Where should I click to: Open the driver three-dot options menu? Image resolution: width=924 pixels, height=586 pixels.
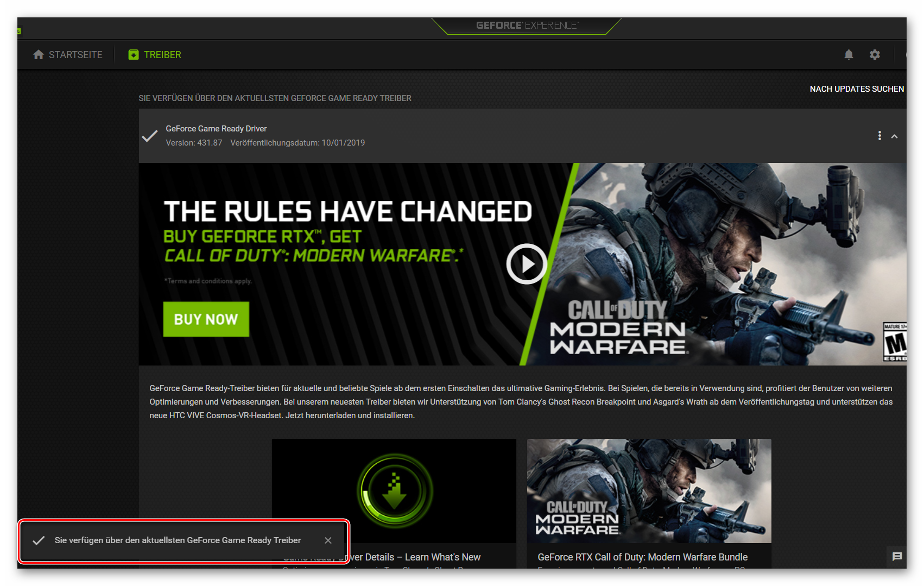click(x=879, y=136)
